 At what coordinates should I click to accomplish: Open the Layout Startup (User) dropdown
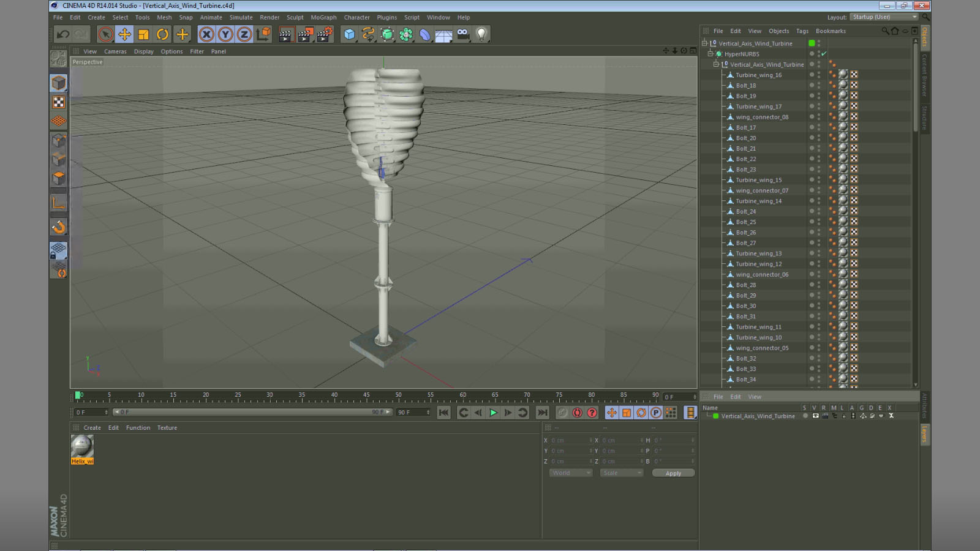click(884, 17)
